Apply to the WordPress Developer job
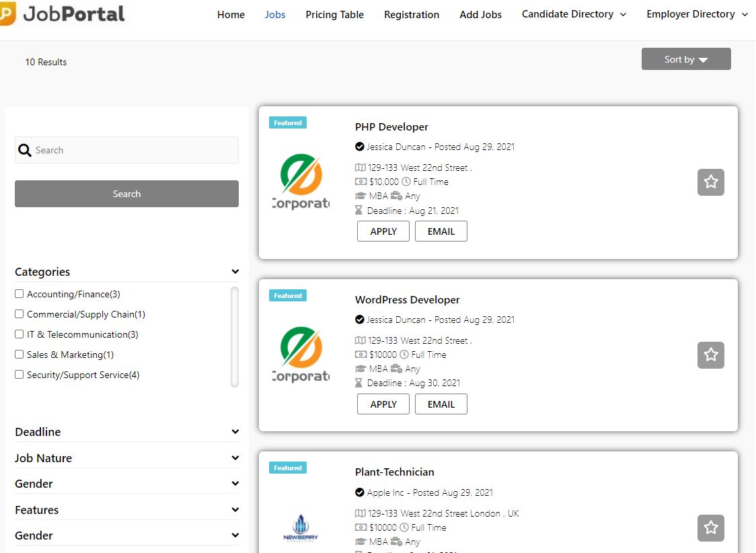The width and height of the screenshot is (756, 553). 383,404
